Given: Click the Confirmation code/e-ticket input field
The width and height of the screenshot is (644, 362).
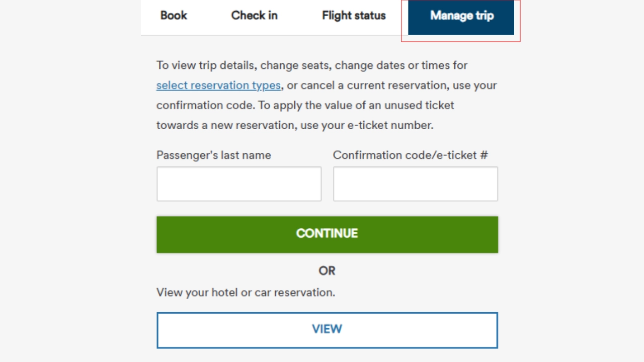Looking at the screenshot, I should pyautogui.click(x=415, y=184).
